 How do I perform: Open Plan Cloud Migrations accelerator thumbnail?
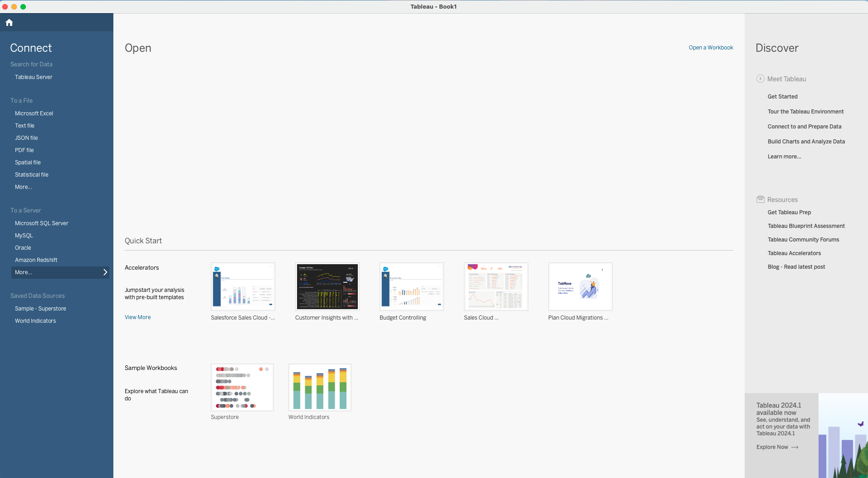point(580,286)
